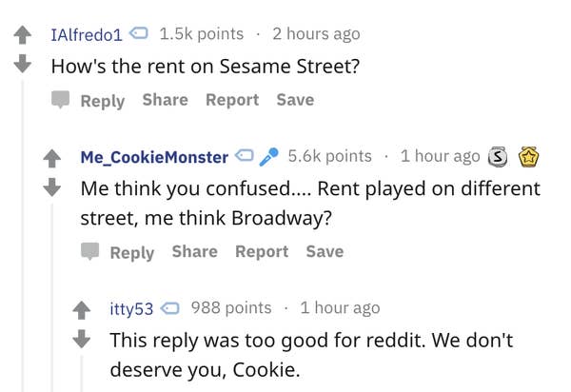Open Me_CookieMonster's user profile
This screenshot has width=571, height=392.
click(x=154, y=157)
